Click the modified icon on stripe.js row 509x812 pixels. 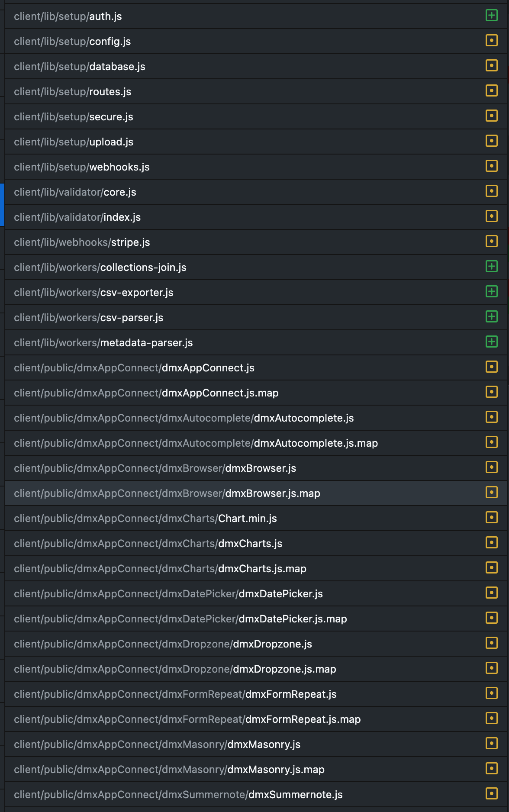(x=491, y=242)
